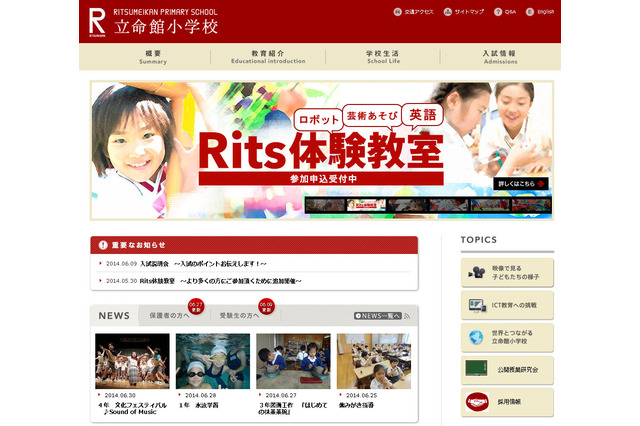Screen dimensions: 640x426
Task: Open the 映像で見る子どもたちの様子 topic
Action: 507,273
